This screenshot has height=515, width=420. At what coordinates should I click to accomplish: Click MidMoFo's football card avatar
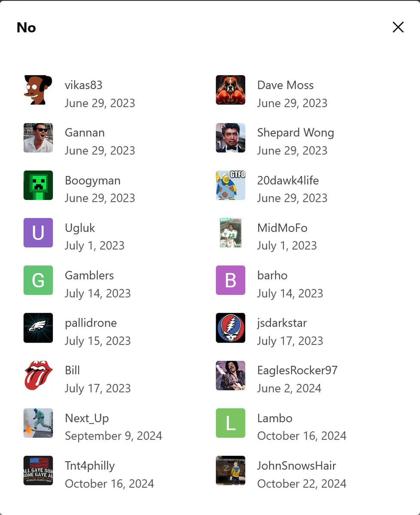pos(231,233)
